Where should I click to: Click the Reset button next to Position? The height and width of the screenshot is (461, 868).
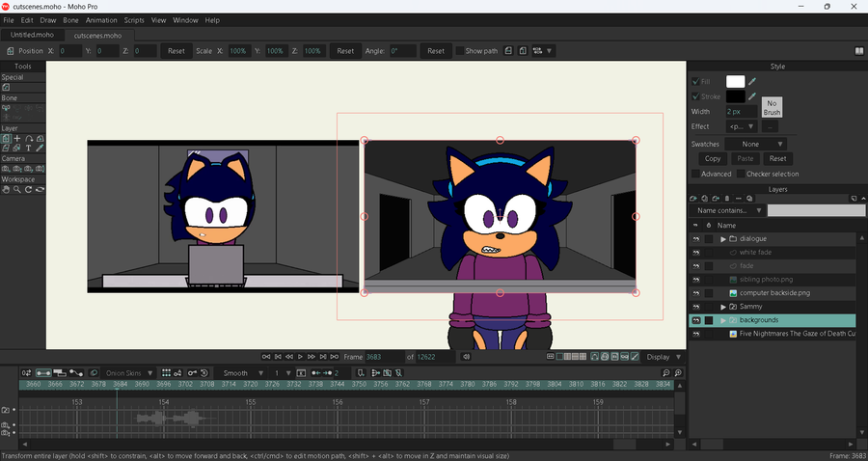click(176, 51)
